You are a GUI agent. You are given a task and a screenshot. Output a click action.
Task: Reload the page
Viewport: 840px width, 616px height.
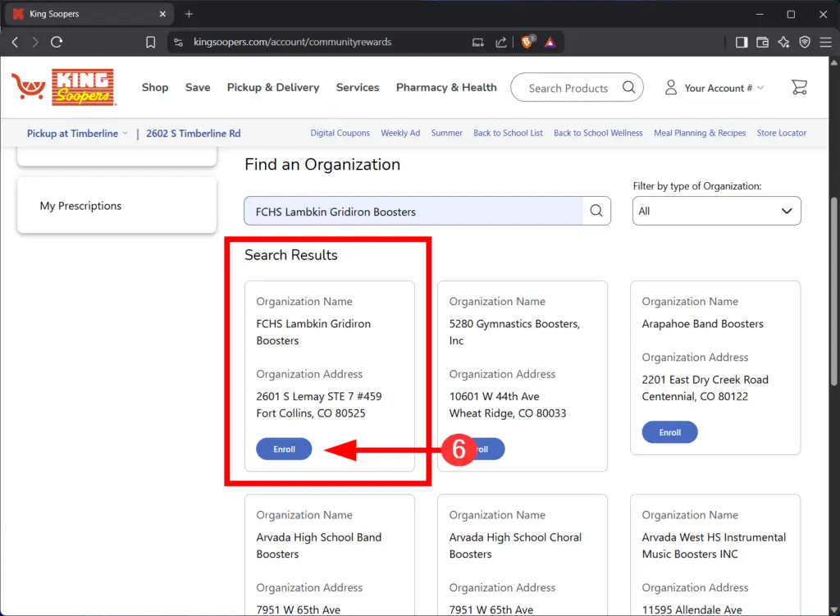tap(57, 42)
